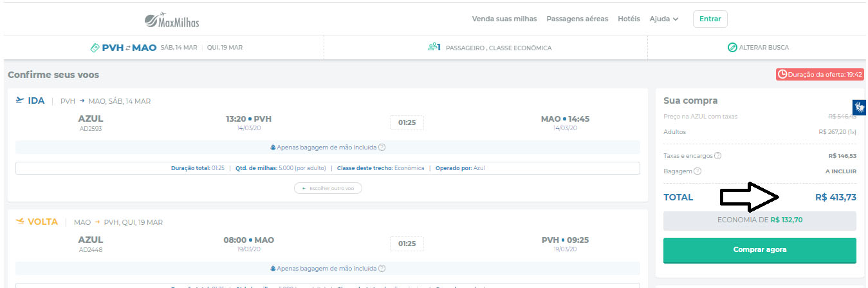Click ALTERAR BUSCA to modify search
The height and width of the screenshot is (288, 868).
pyautogui.click(x=763, y=48)
